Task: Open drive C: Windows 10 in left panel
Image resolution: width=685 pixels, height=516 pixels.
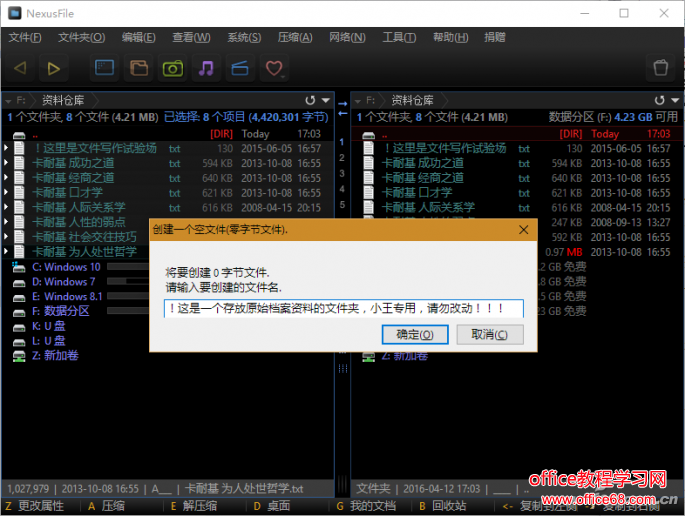Action: pos(66,267)
